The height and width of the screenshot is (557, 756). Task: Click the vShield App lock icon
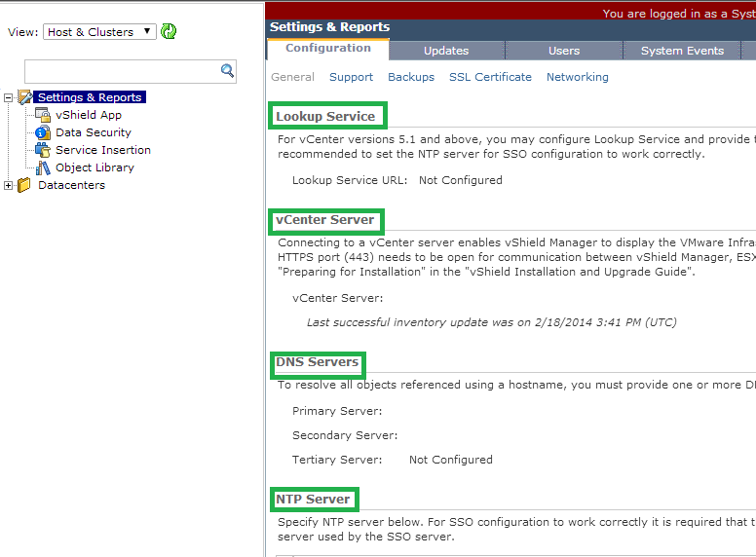43,115
